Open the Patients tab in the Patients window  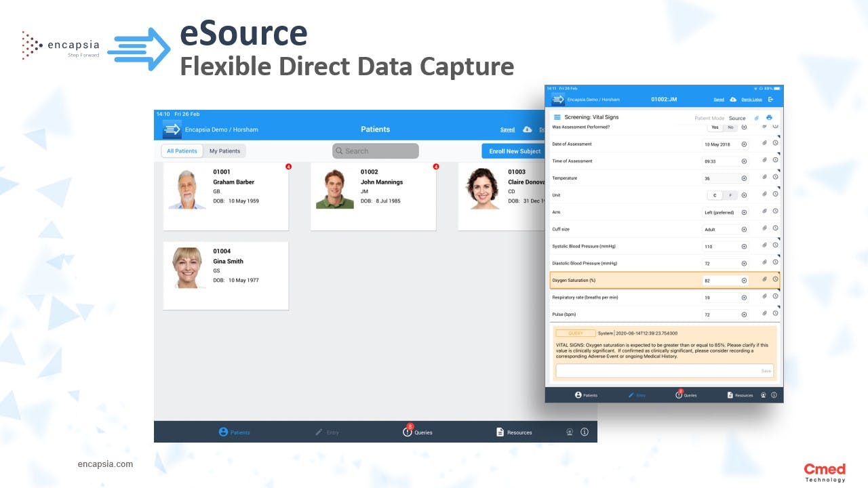point(234,432)
